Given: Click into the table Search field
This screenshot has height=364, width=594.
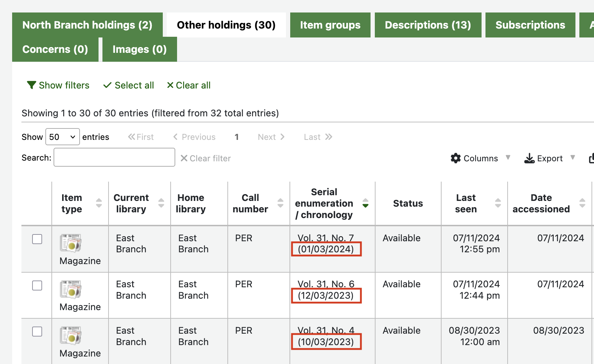Looking at the screenshot, I should (x=114, y=157).
